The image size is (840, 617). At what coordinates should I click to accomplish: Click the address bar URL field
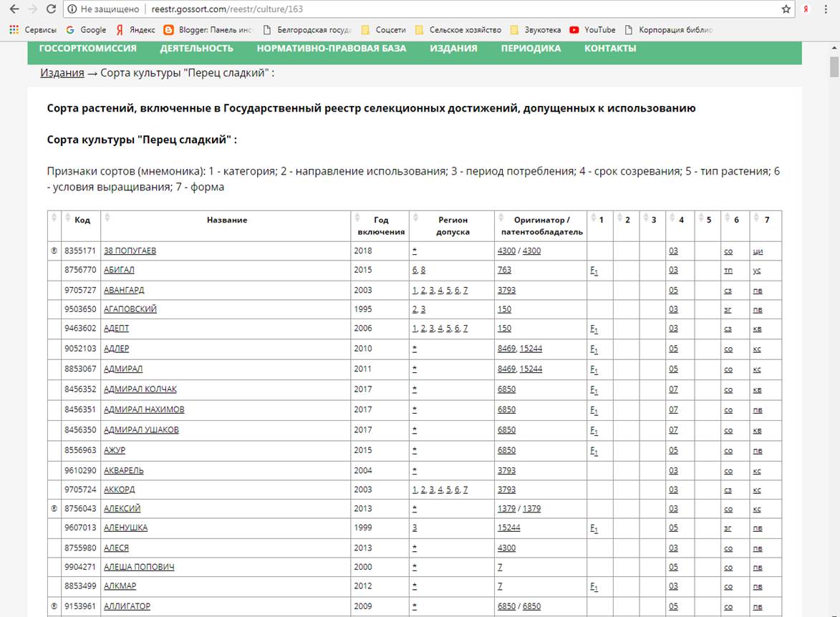point(428,9)
